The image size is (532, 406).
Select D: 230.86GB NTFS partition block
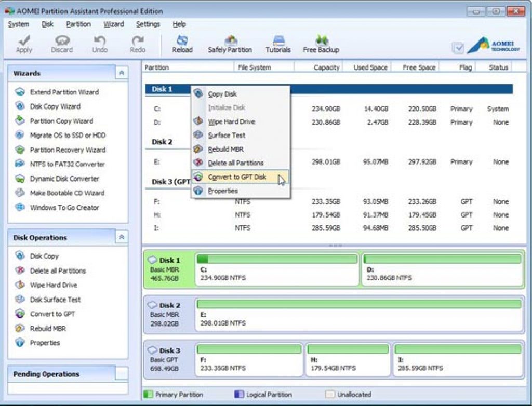click(443, 269)
